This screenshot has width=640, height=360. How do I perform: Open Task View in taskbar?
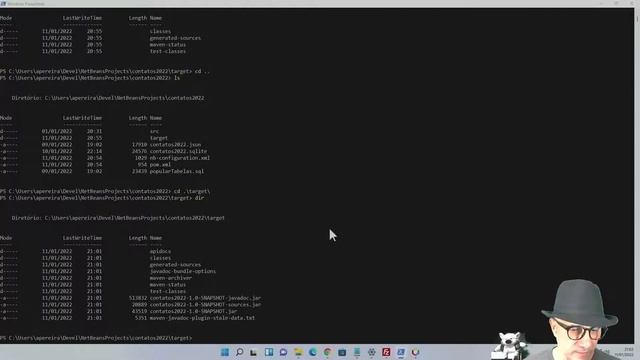[x=254, y=352]
